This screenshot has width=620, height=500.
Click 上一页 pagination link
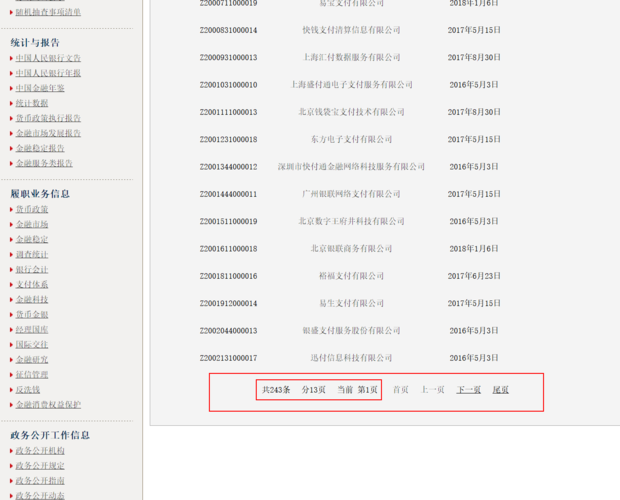tap(433, 390)
